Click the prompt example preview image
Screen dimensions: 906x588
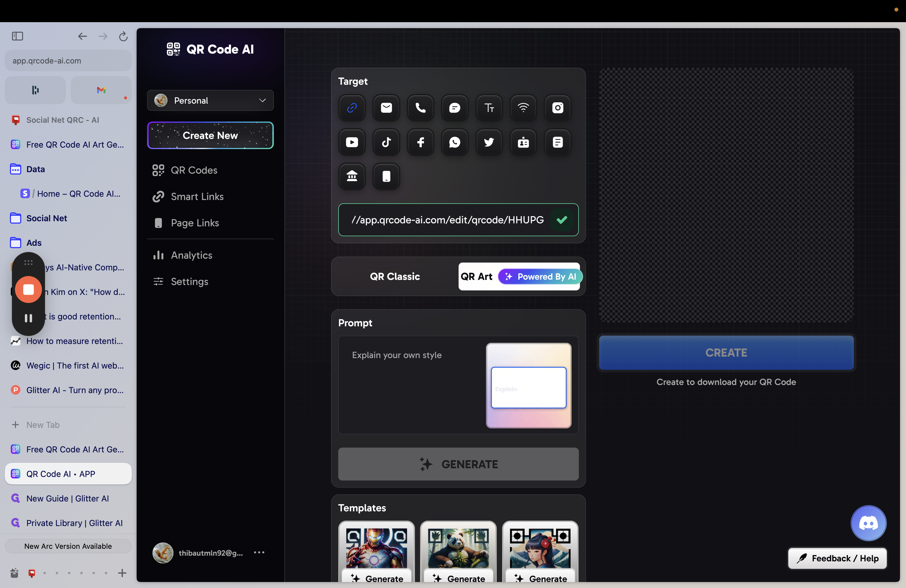(529, 386)
